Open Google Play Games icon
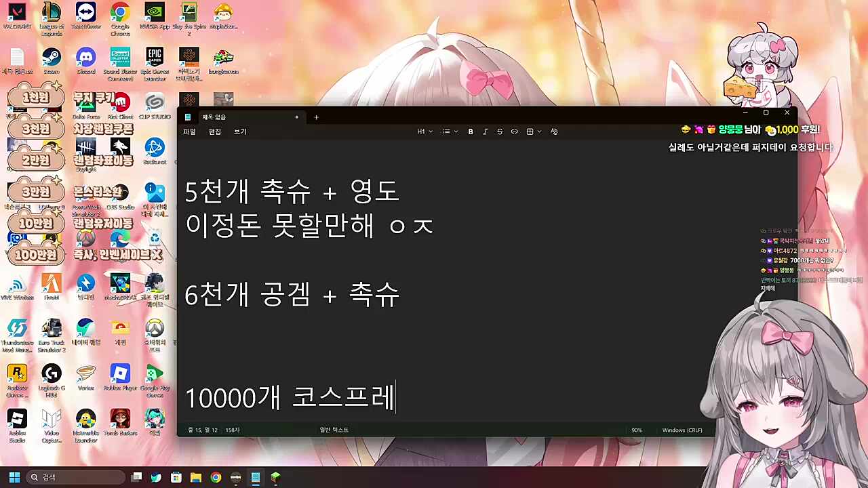Viewport: 868px width, 488px height. coord(155,380)
